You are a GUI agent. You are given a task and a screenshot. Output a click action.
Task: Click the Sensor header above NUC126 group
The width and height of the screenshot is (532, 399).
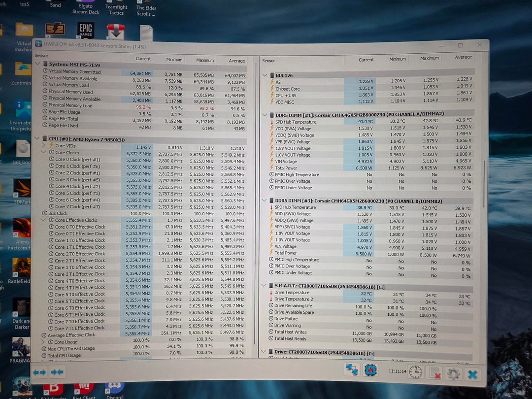click(x=268, y=61)
